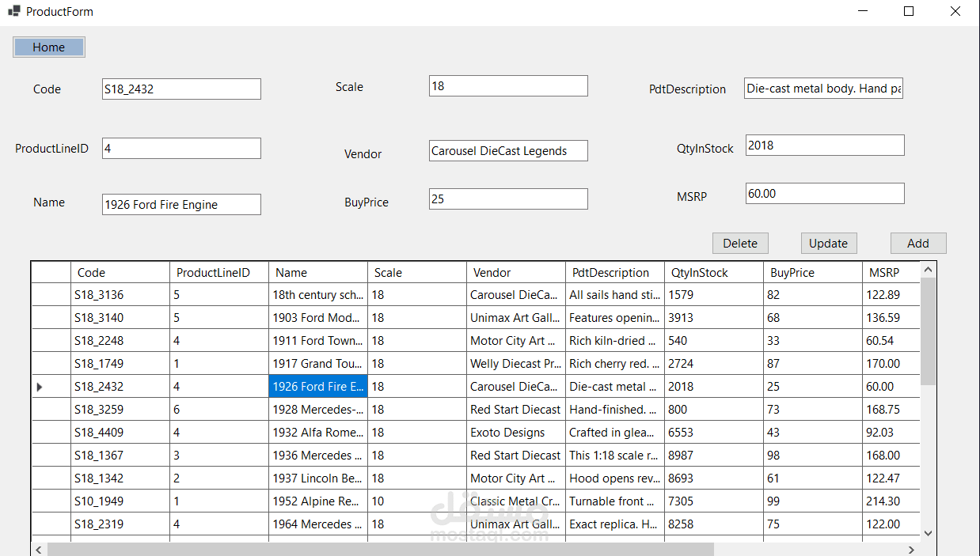Click horizontal scrollbar right arrow
The width and height of the screenshot is (980, 556).
[x=911, y=550]
